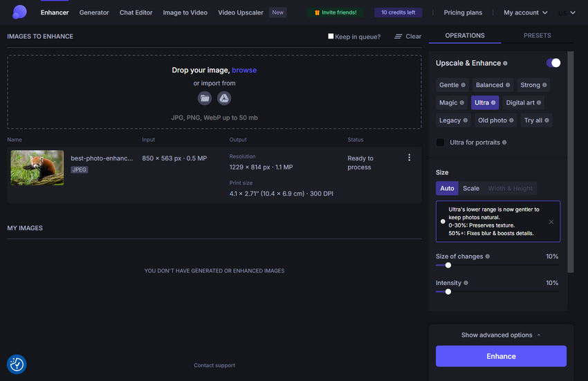
Task: Open the My account dropdown
Action: pyautogui.click(x=526, y=12)
